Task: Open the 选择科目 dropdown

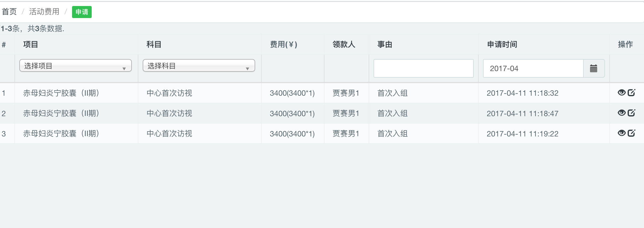Action: click(199, 66)
